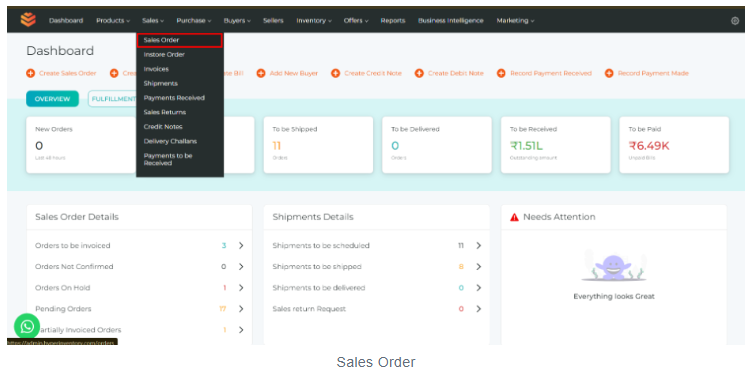Click the Create Debit Note link
This screenshot has width=756, height=378.
point(456,73)
